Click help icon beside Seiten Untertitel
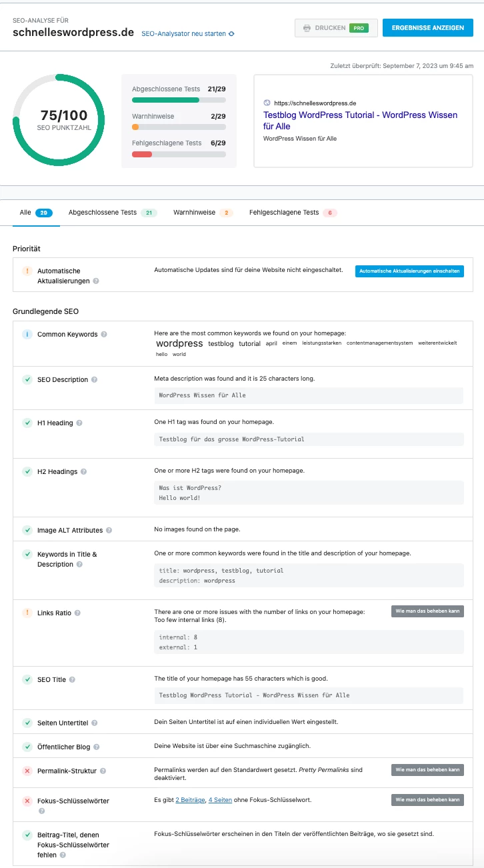484x868 pixels. (x=94, y=723)
